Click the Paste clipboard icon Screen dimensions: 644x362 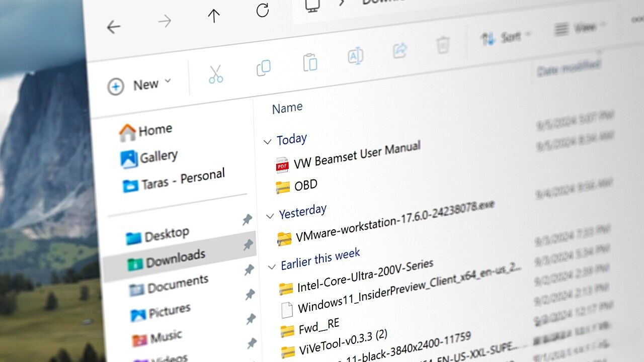click(x=310, y=62)
